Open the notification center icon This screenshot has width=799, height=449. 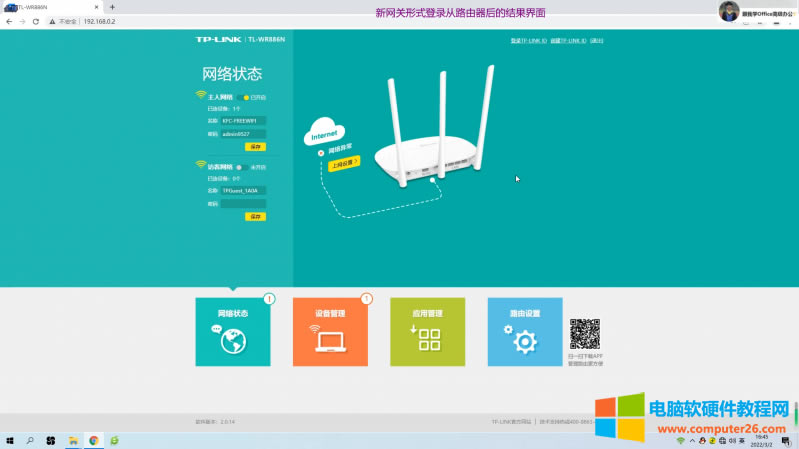(786, 441)
